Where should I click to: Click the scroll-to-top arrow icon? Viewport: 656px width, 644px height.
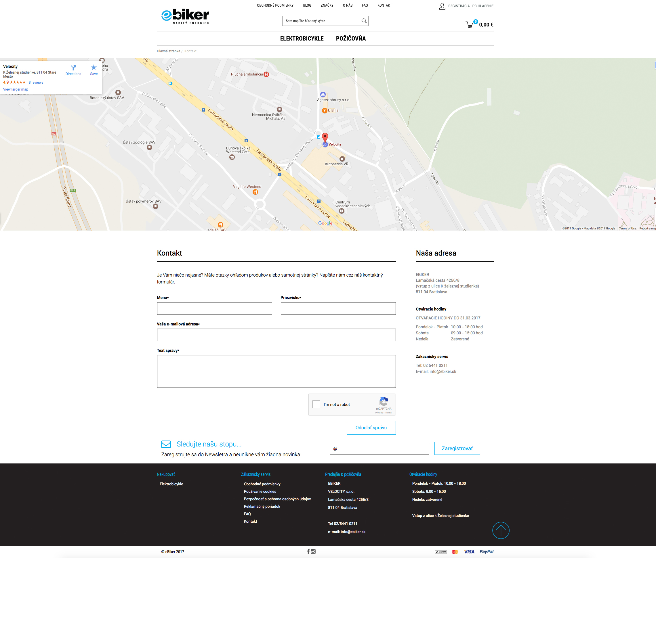click(501, 530)
